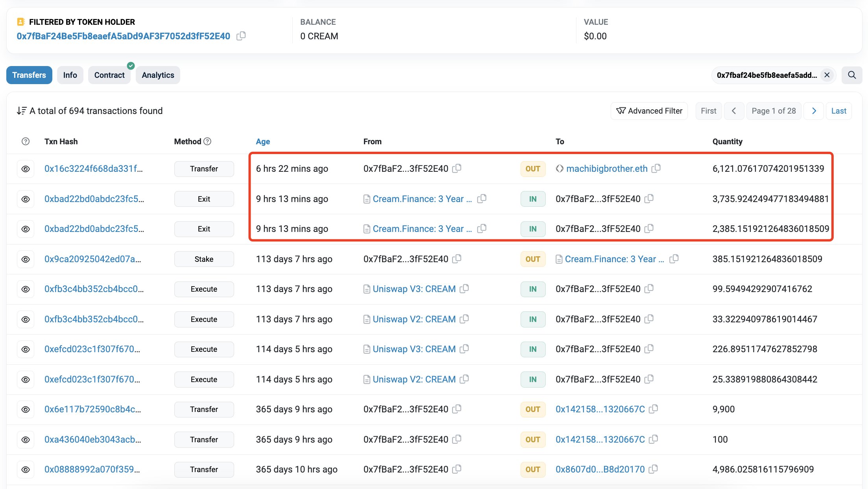This screenshot has height=489, width=868.
Task: Clear the address filter with the X
Action: click(827, 75)
